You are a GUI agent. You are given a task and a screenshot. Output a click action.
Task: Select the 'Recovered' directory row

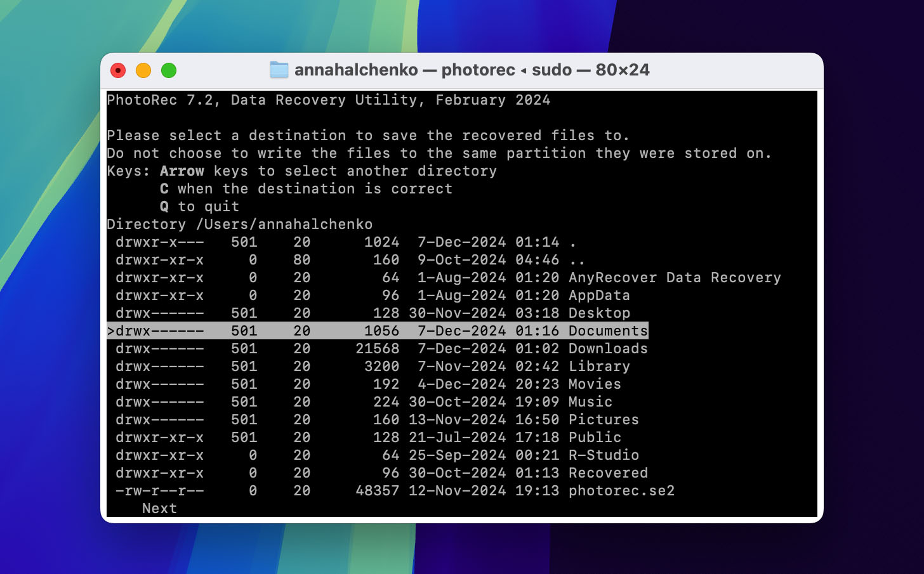coord(381,473)
